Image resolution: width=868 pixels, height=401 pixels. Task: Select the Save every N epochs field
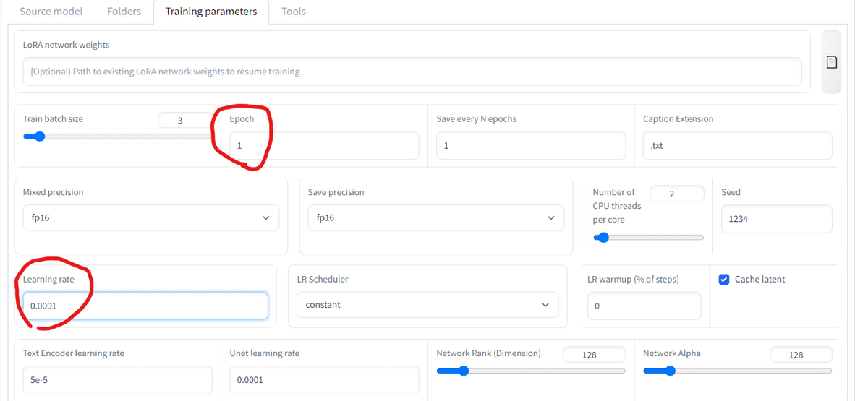point(531,145)
